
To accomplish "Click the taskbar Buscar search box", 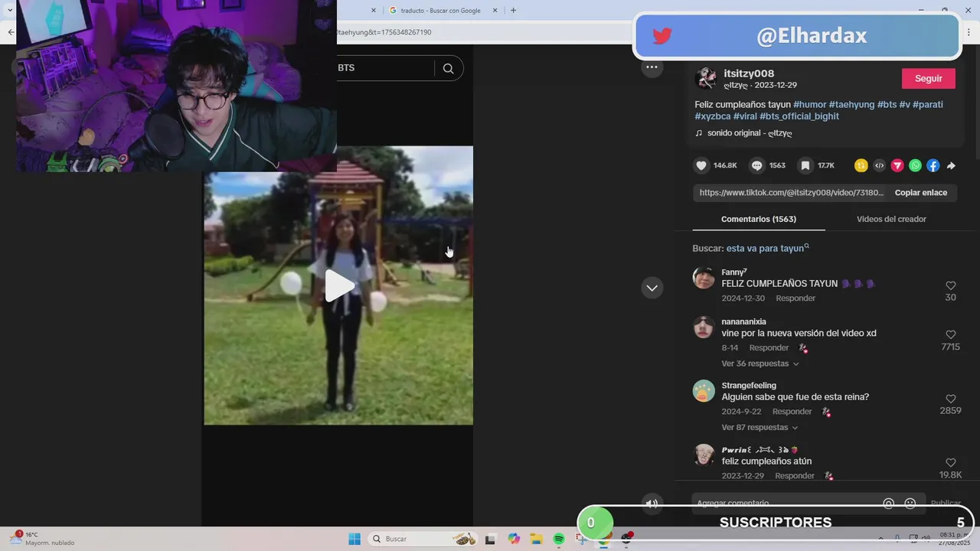I will coord(423,539).
